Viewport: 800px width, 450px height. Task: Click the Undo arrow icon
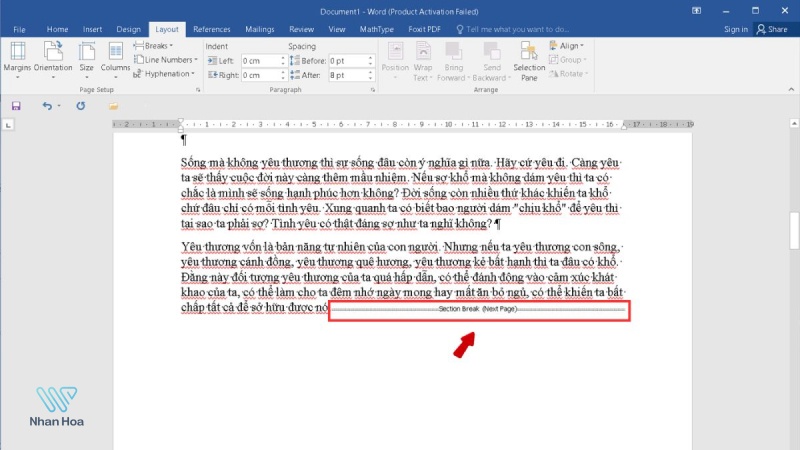[x=47, y=106]
